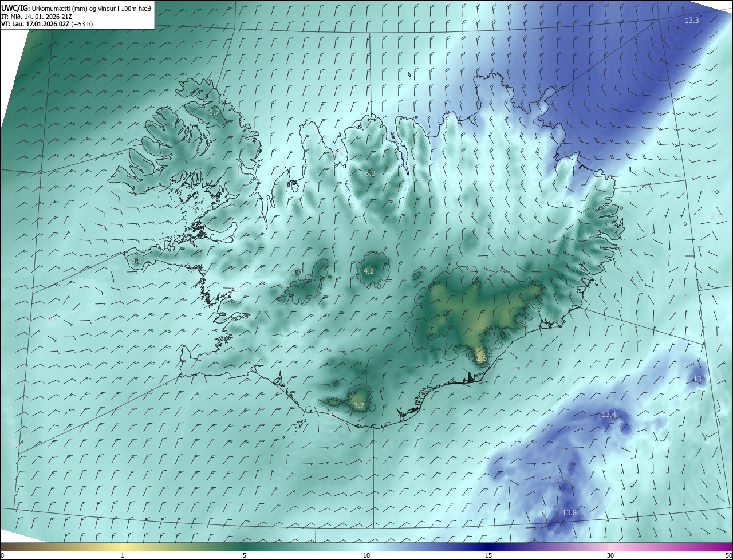Screen dimensions: 733x560
Task: Click the 2.5 value label on the map
Action: 481,358
